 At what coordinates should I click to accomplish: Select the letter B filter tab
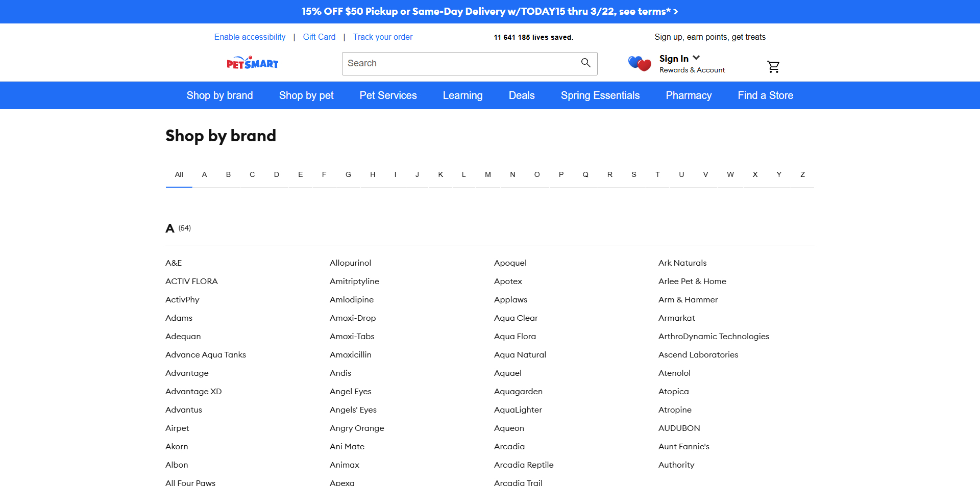pyautogui.click(x=228, y=174)
